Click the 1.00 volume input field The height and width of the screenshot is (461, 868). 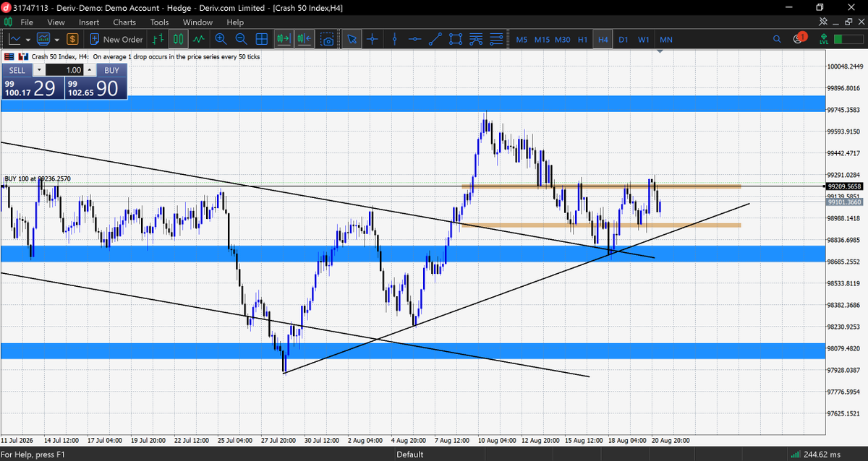pos(64,70)
